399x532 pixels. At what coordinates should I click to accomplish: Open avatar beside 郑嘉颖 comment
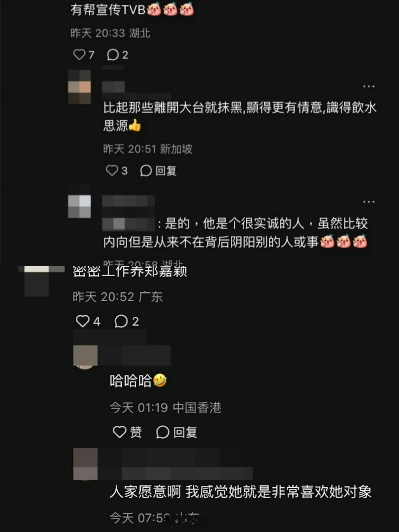click(37, 281)
